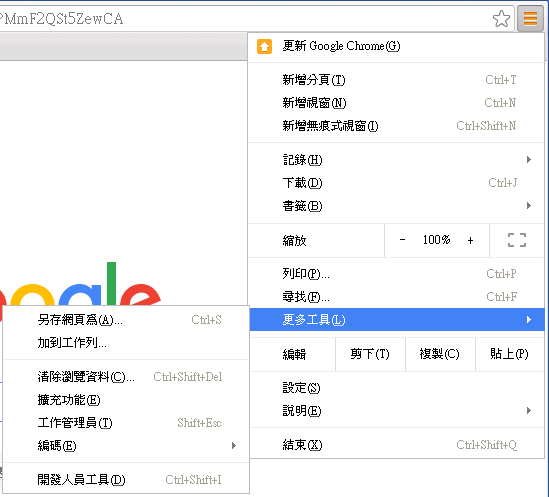Image resolution: width=549 pixels, height=497 pixels.
Task: Open 清除瀏覽資料(C)... clear browsing data
Action: point(126,377)
